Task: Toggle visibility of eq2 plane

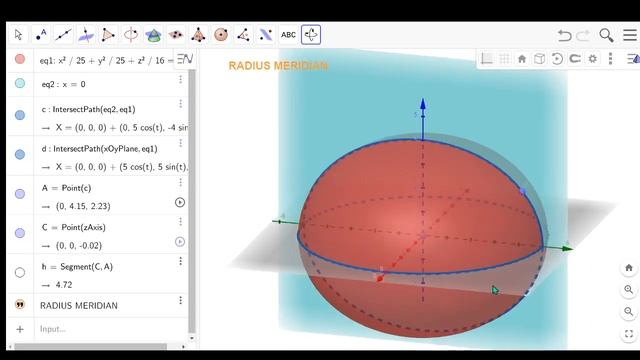Action: click(x=20, y=83)
